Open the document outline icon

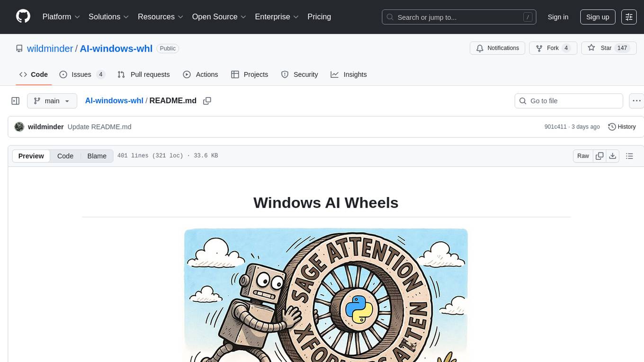(629, 156)
